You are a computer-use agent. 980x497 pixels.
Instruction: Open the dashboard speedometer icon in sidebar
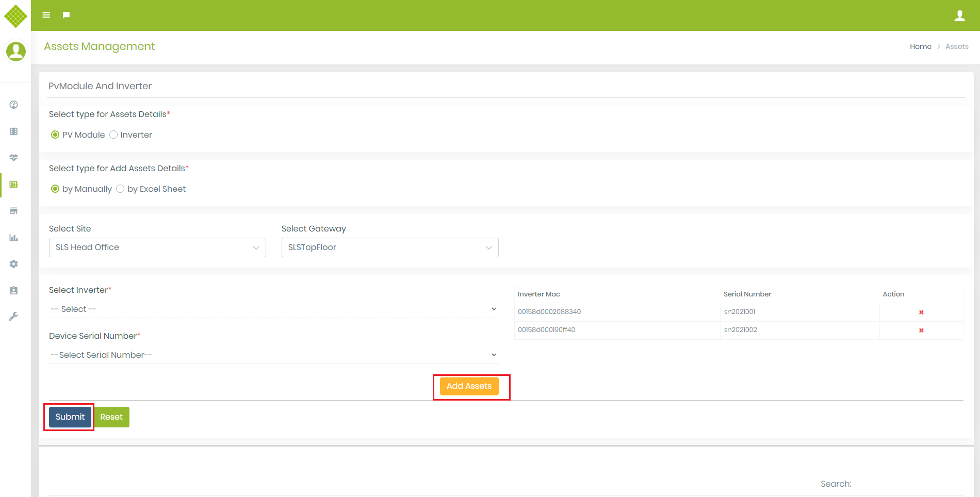coord(13,105)
